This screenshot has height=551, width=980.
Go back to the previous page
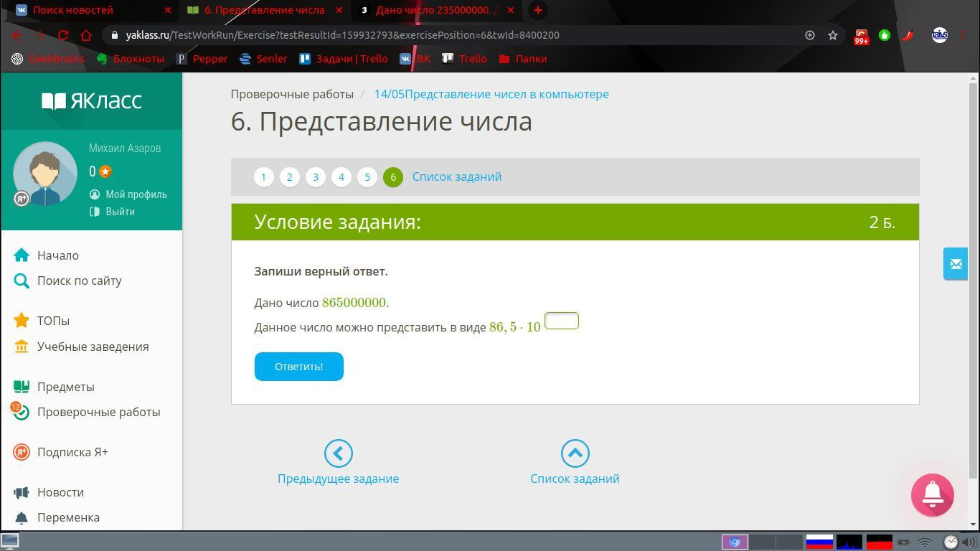(18, 34)
